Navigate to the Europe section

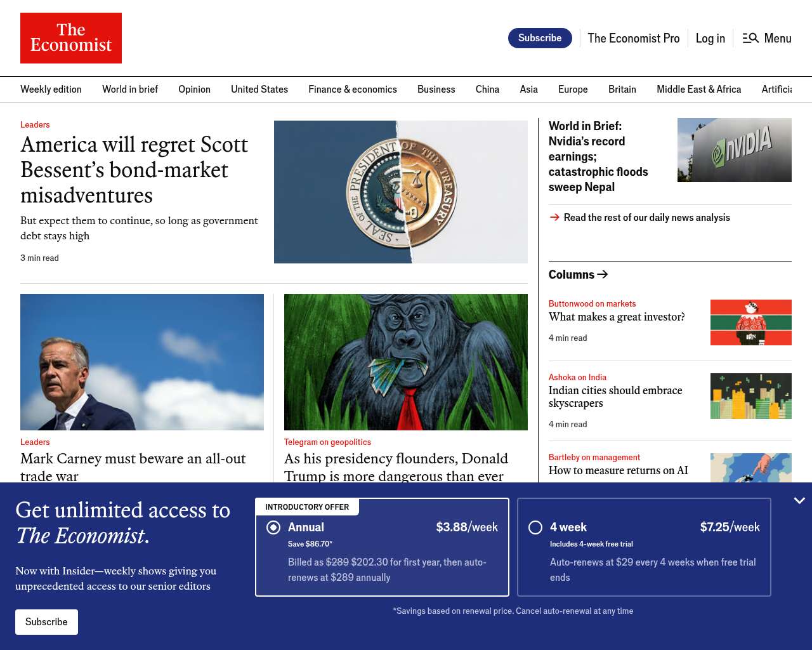click(x=573, y=90)
